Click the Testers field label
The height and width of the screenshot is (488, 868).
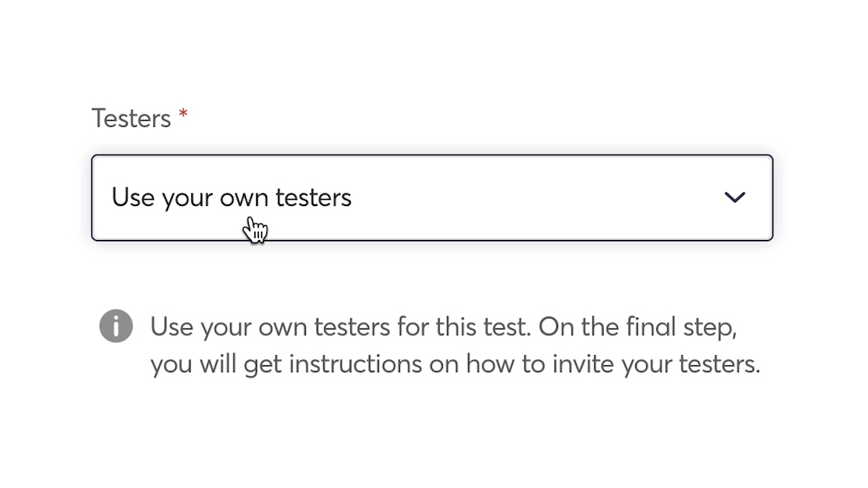click(131, 117)
